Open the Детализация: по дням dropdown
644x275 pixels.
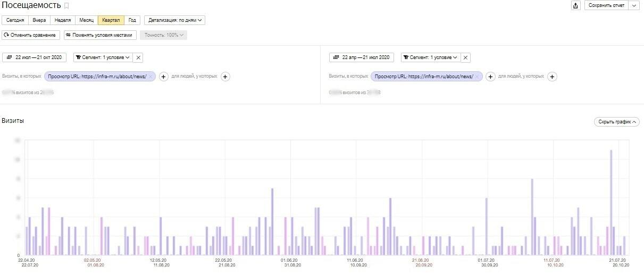[175, 20]
